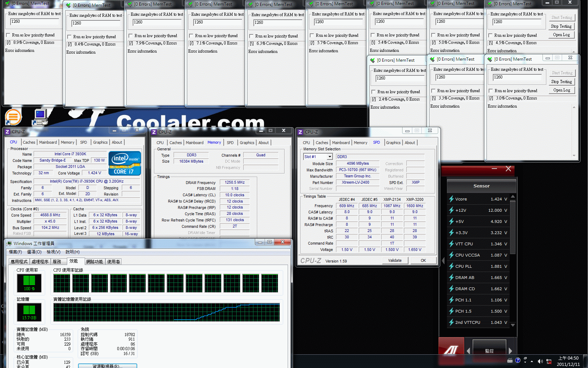Screen dimensions: 588x368
Task: Click the title icon of the 4.5% Coverage MemTest window
Action: pyautogui.click(x=490, y=4)
